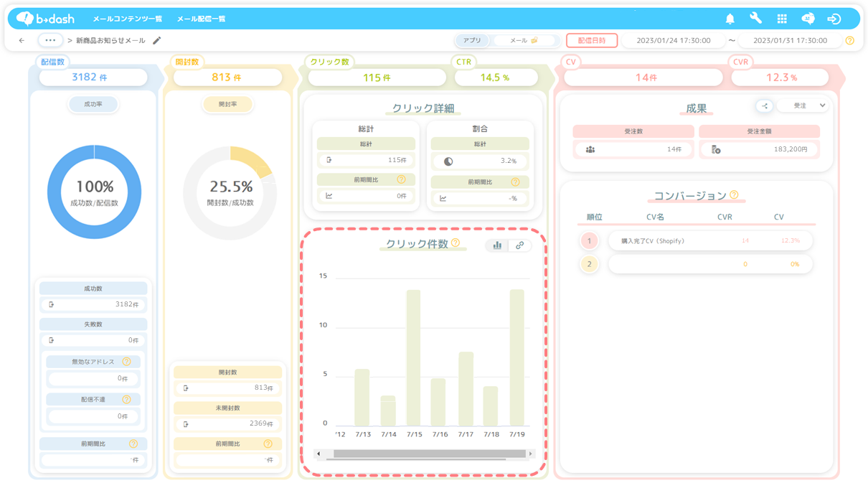
Task: Open the wrench settings icon
Action: (x=755, y=19)
